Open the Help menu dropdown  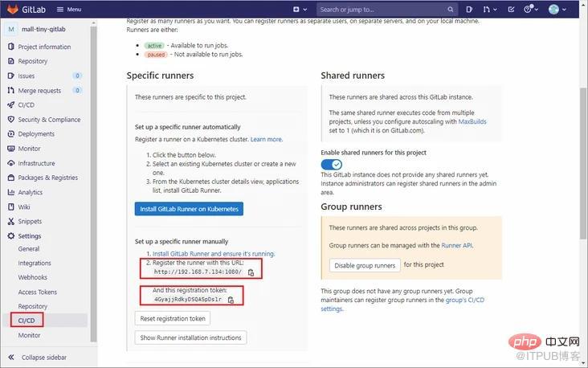[531, 10]
